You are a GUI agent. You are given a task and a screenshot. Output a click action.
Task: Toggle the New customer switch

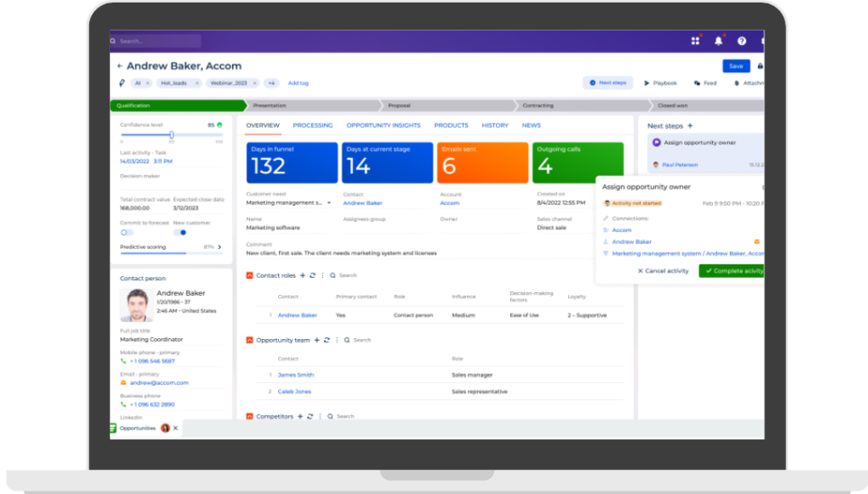click(181, 232)
